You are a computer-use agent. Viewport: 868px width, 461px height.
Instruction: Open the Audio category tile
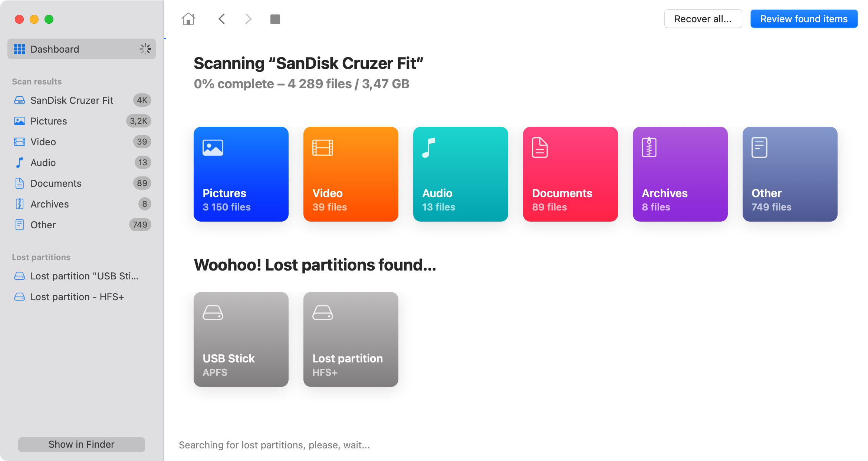coord(461,174)
